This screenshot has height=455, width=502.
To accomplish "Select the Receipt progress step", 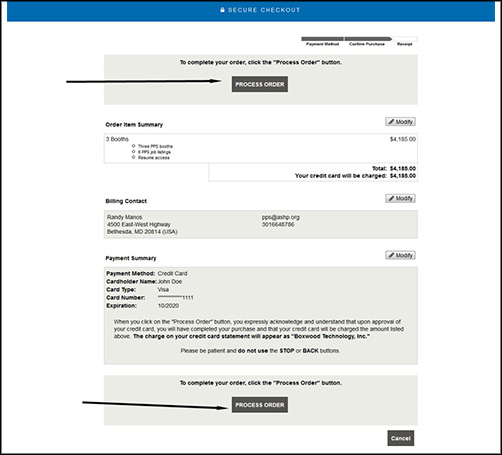I will 405,41.
